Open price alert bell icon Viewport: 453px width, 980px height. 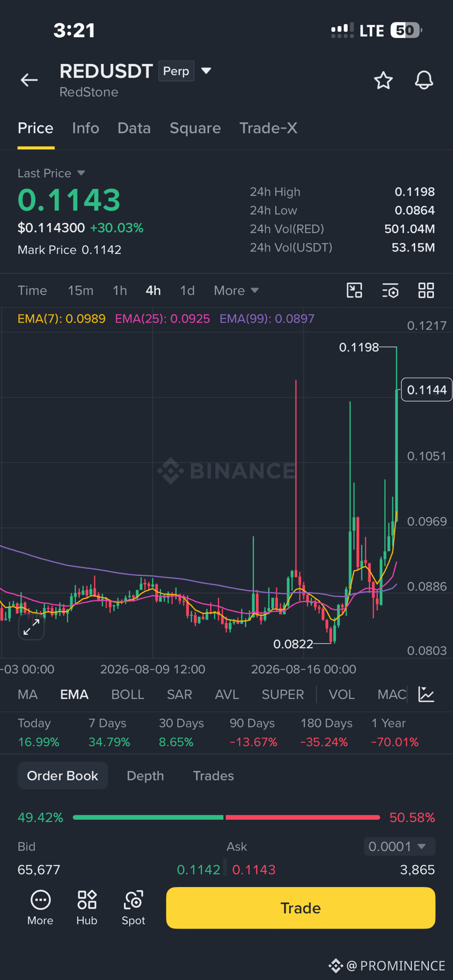(424, 80)
